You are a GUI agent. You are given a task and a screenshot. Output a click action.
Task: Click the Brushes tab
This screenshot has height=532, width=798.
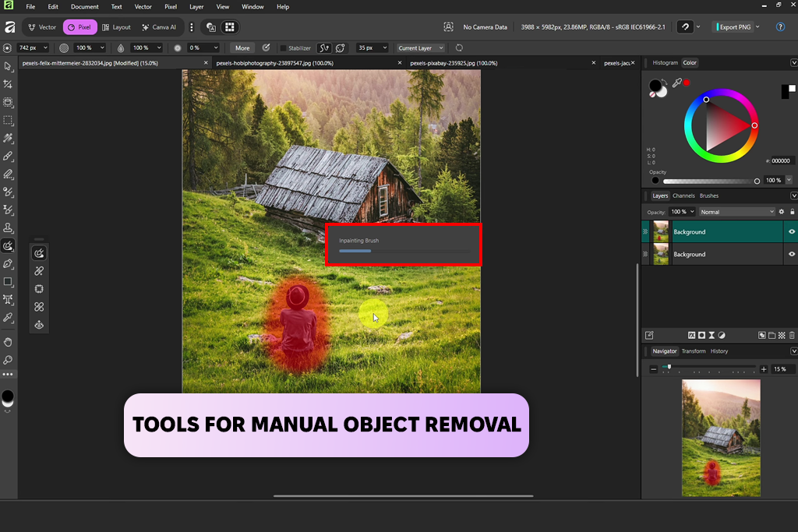tap(709, 196)
